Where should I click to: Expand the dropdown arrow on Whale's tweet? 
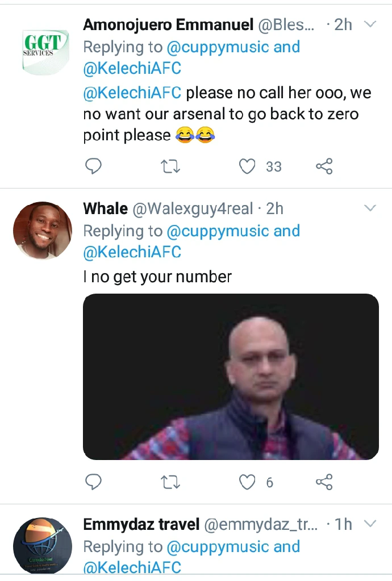370,208
